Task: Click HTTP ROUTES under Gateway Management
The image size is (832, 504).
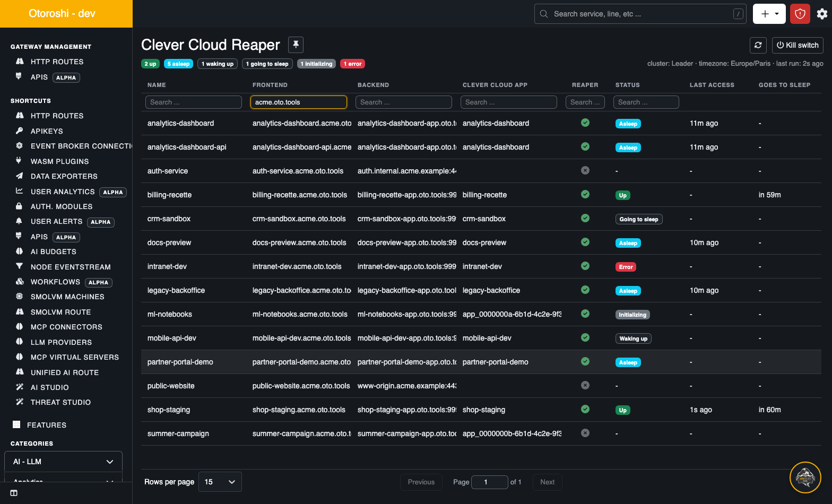Action: click(57, 62)
